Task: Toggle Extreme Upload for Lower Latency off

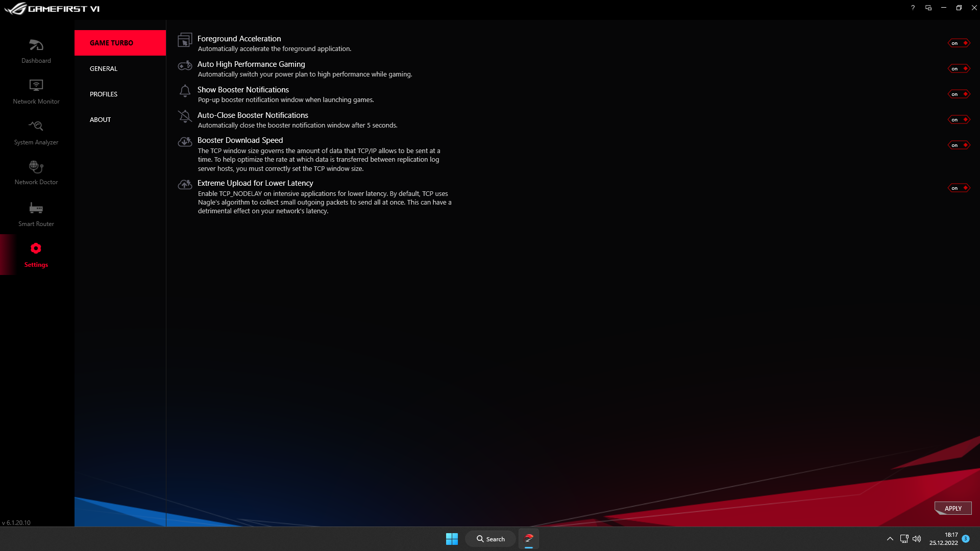Action: pyautogui.click(x=960, y=188)
